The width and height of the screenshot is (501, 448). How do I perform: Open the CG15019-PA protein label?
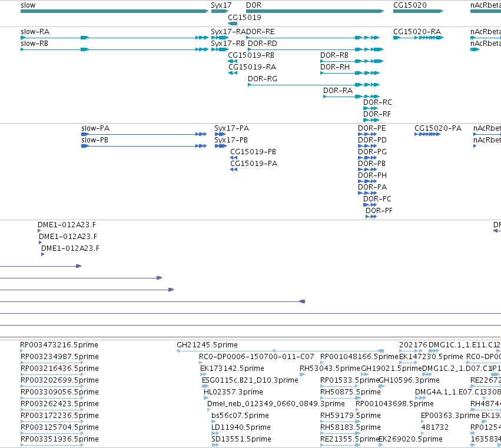254,164
